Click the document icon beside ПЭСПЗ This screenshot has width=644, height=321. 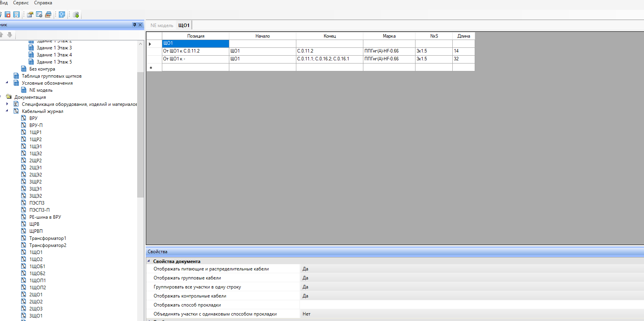[24, 203]
